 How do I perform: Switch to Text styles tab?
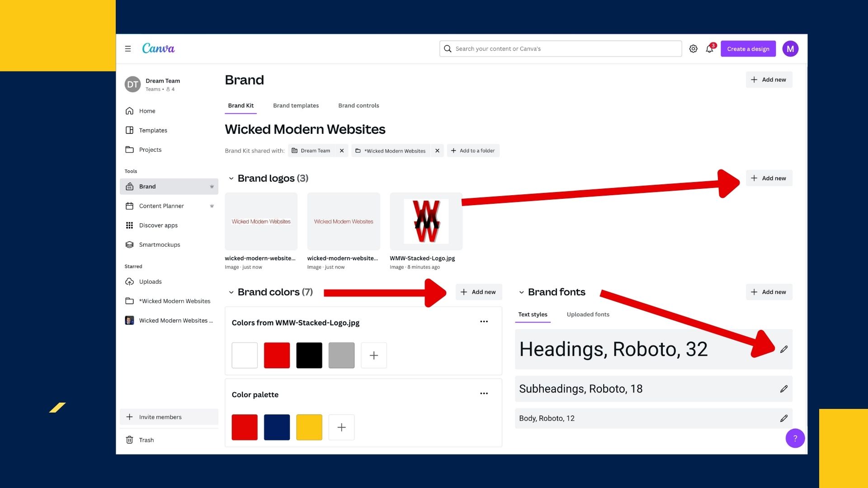(x=533, y=314)
